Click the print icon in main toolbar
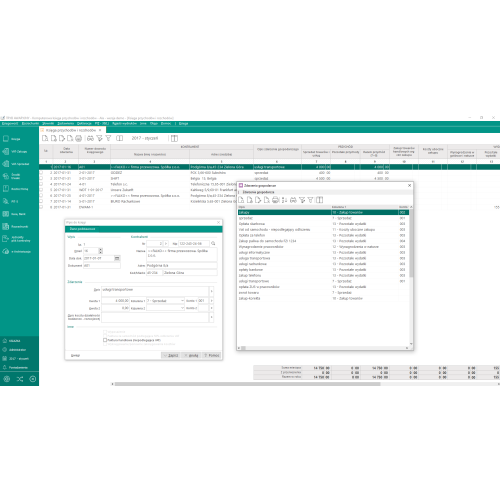This screenshot has width=500, height=500. 78,138
